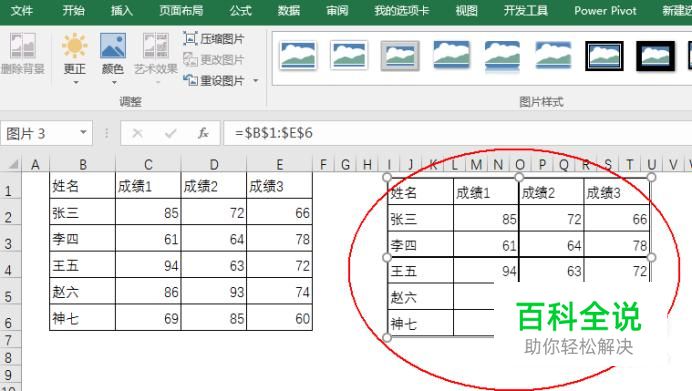Image resolution: width=692 pixels, height=391 pixels.
Task: Switch to the 公式 (Formulas) tab
Action: coord(241,11)
